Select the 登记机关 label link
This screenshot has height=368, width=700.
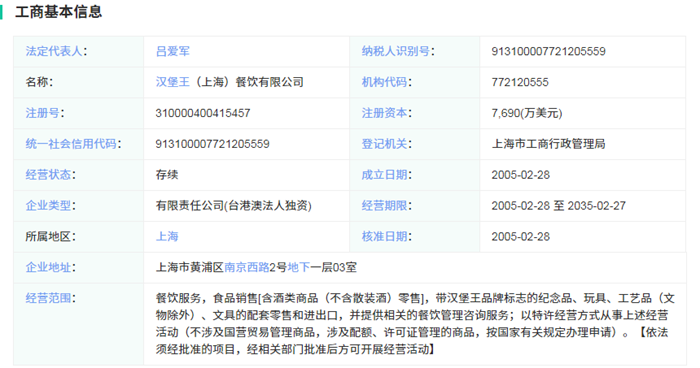pos(384,144)
